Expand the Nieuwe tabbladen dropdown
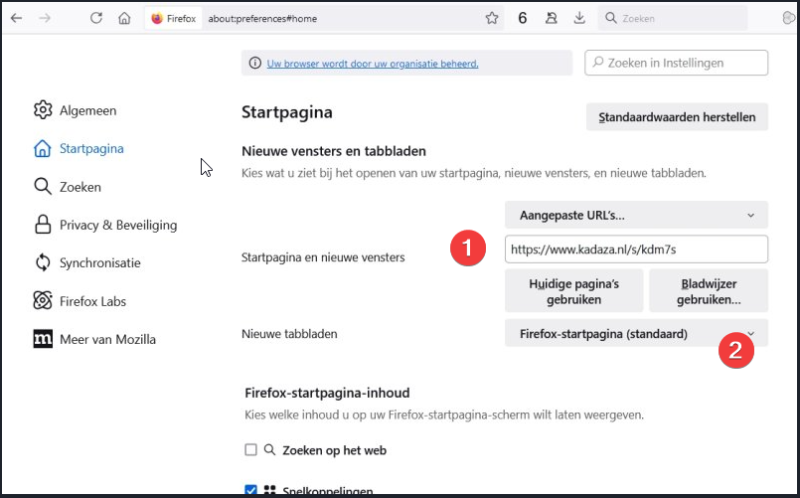The image size is (800, 498). pos(636,333)
